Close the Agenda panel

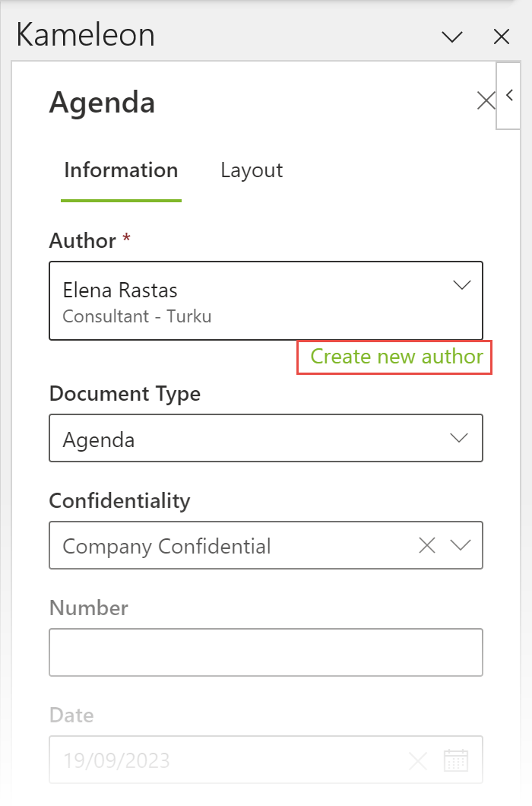485,100
